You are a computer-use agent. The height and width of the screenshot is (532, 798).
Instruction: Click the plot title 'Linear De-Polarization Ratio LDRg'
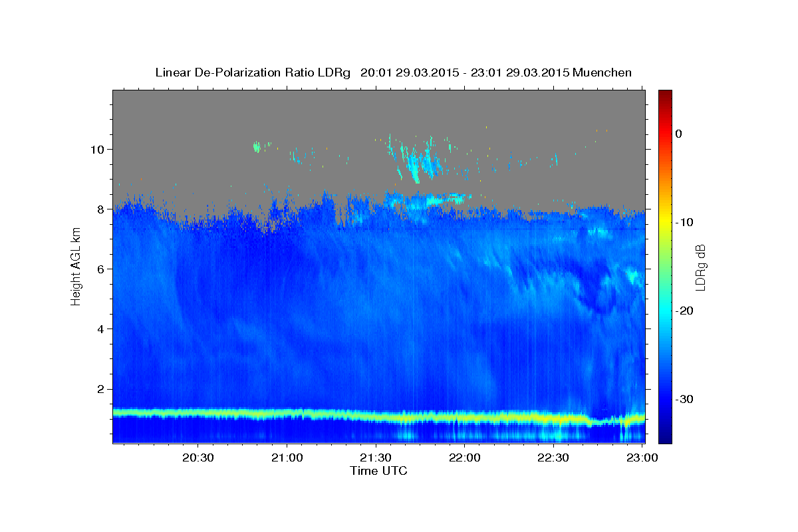point(252,72)
